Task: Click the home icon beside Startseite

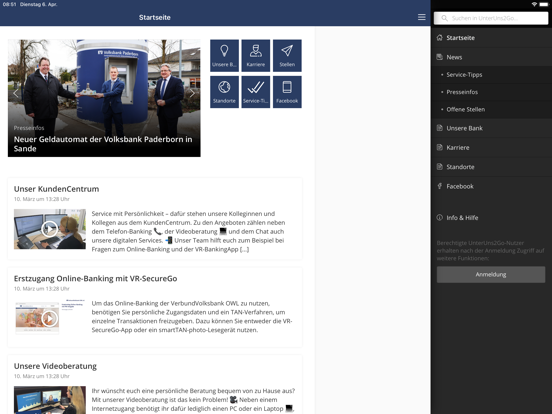Action: click(x=439, y=38)
